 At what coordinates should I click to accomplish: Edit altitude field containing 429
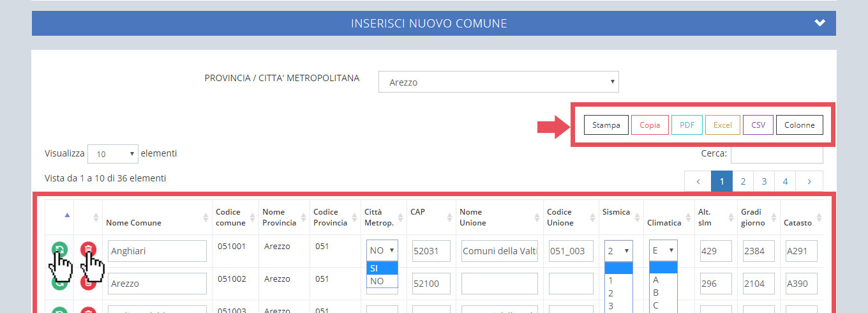715,251
